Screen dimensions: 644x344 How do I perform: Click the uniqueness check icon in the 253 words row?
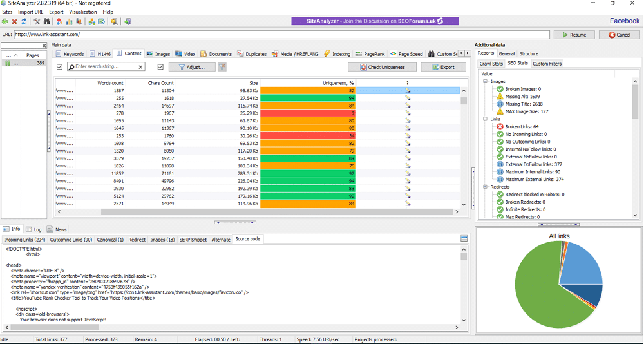pyautogui.click(x=408, y=136)
